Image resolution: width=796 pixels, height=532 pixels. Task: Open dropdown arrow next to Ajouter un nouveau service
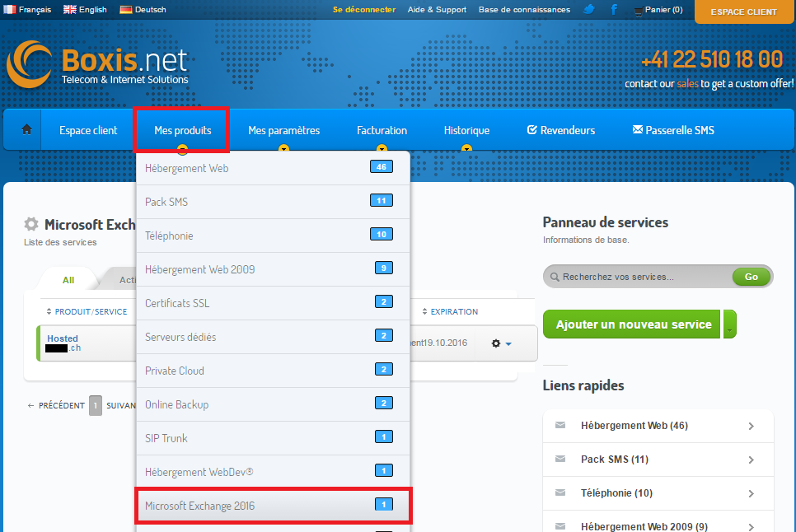(x=729, y=324)
